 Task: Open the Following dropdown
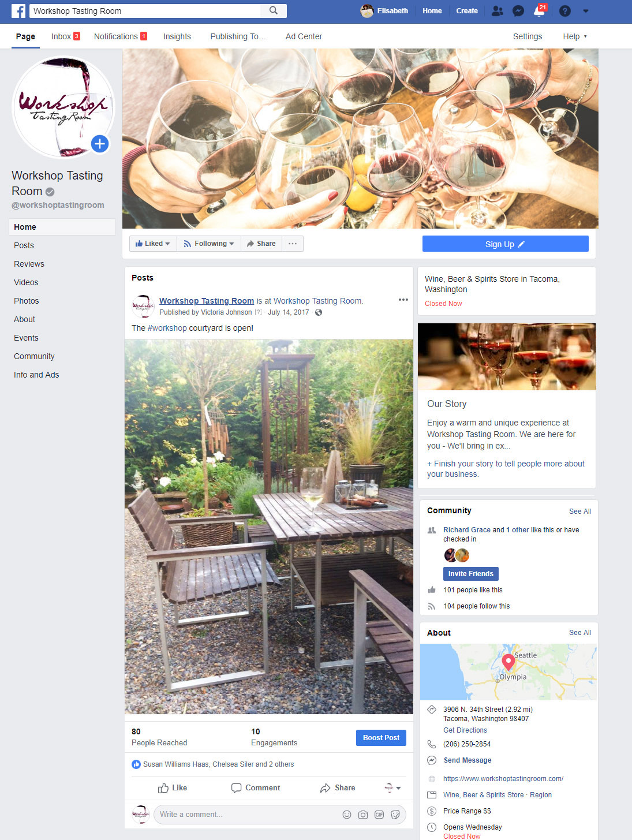tap(209, 244)
